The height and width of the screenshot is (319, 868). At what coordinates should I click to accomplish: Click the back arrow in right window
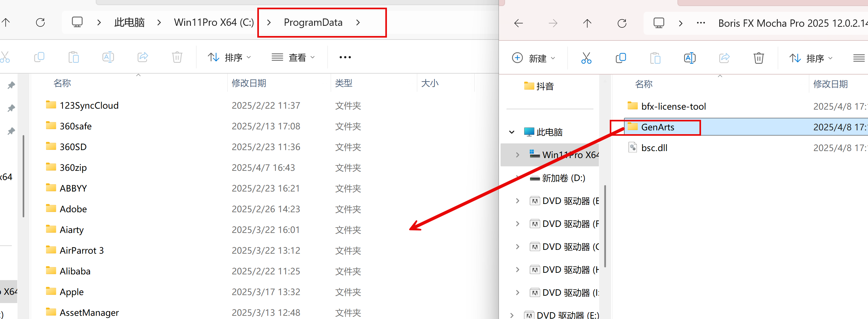click(x=518, y=23)
